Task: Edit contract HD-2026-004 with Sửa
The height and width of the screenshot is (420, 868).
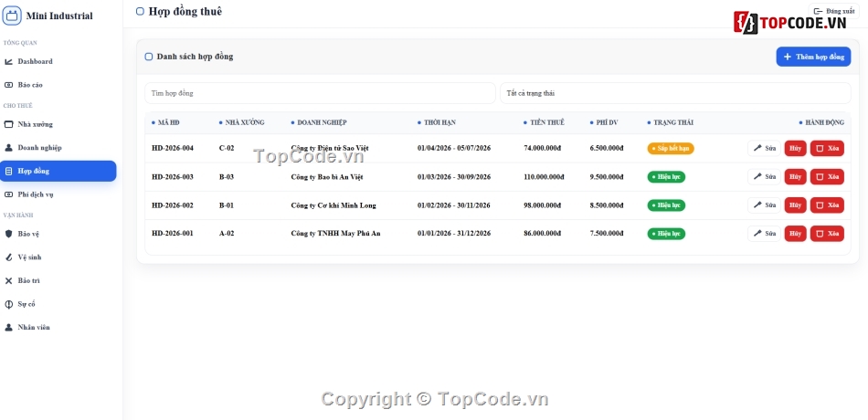Action: [764, 148]
